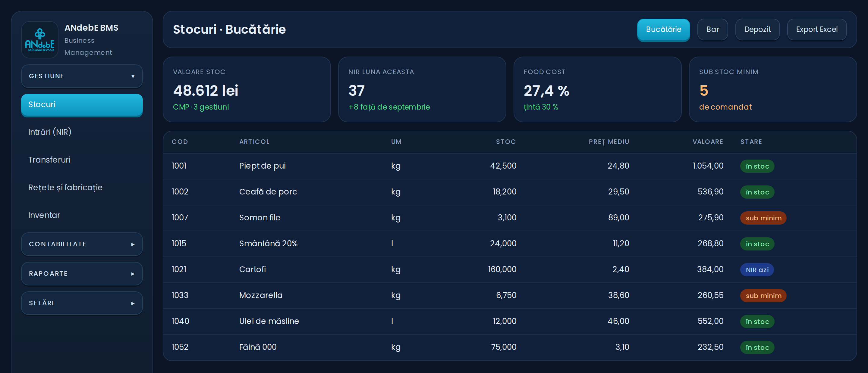Go to Intrări (NIR) in sidebar
The height and width of the screenshot is (373, 868).
(82, 132)
